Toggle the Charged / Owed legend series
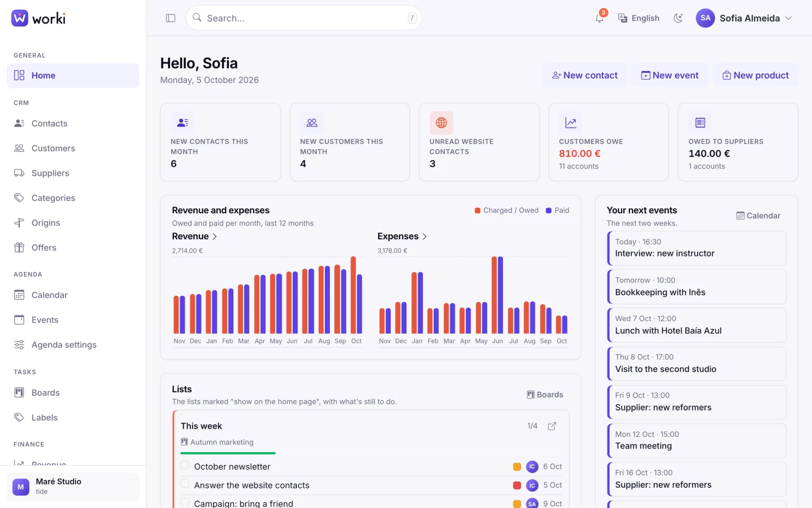Viewport: 812px width, 508px height. [x=506, y=210]
